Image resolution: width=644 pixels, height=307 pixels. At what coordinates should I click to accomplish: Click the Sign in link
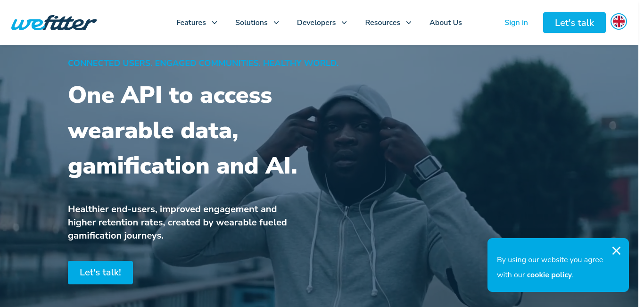[x=516, y=23]
